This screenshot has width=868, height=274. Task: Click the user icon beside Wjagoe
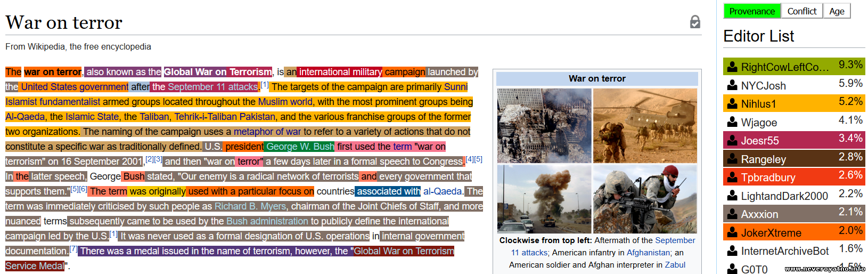[x=733, y=122]
